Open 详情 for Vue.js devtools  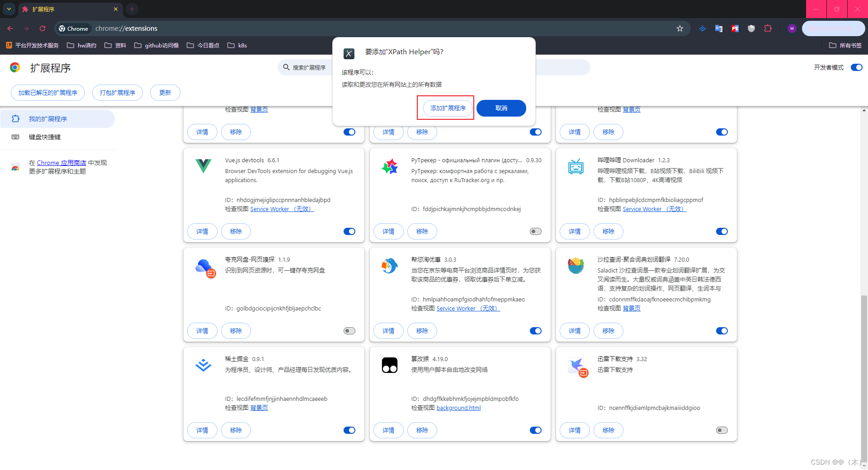(x=202, y=231)
